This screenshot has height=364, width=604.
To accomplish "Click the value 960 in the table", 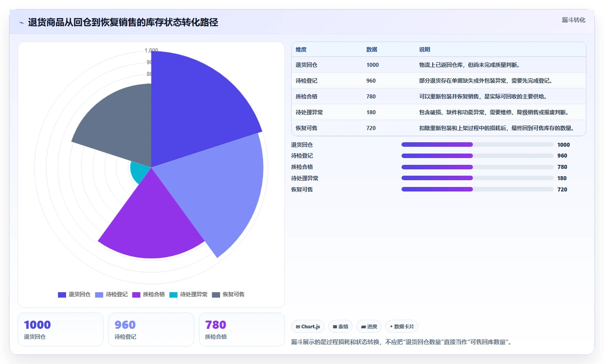I will (371, 81).
